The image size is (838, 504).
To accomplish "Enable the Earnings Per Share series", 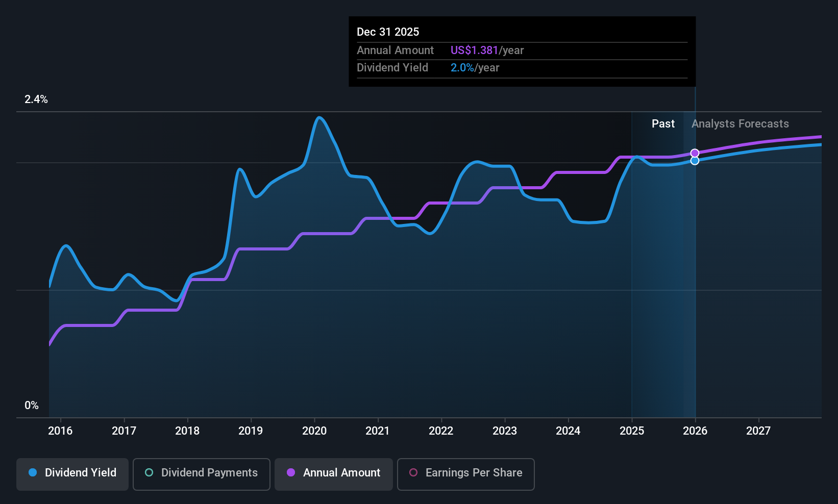I will [x=465, y=473].
